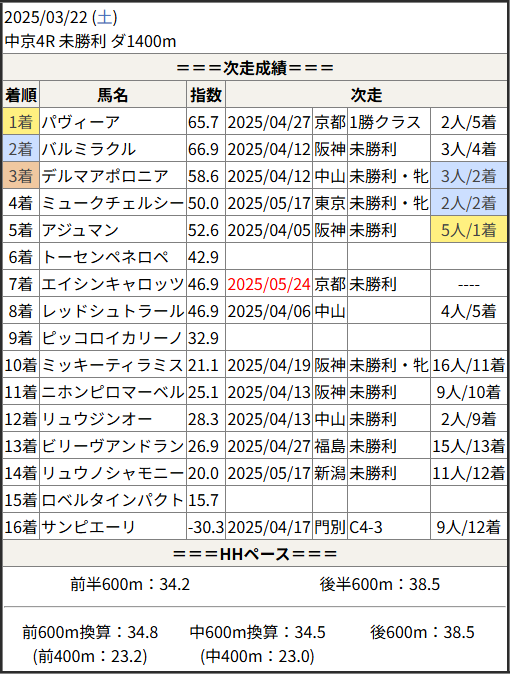Viewport: 510px width, 674px height.
Task: Click the HHペース section header
Action: [255, 554]
